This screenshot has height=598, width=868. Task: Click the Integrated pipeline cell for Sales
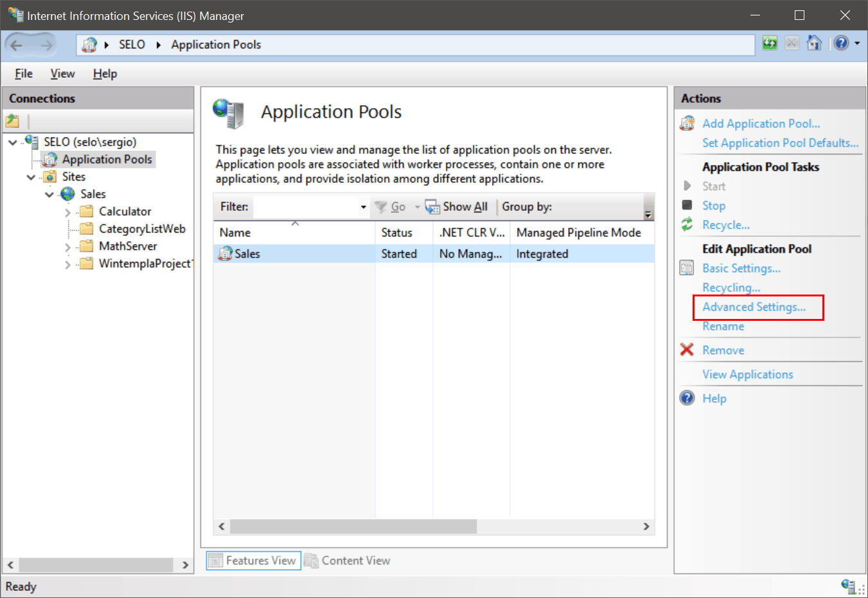coord(542,253)
